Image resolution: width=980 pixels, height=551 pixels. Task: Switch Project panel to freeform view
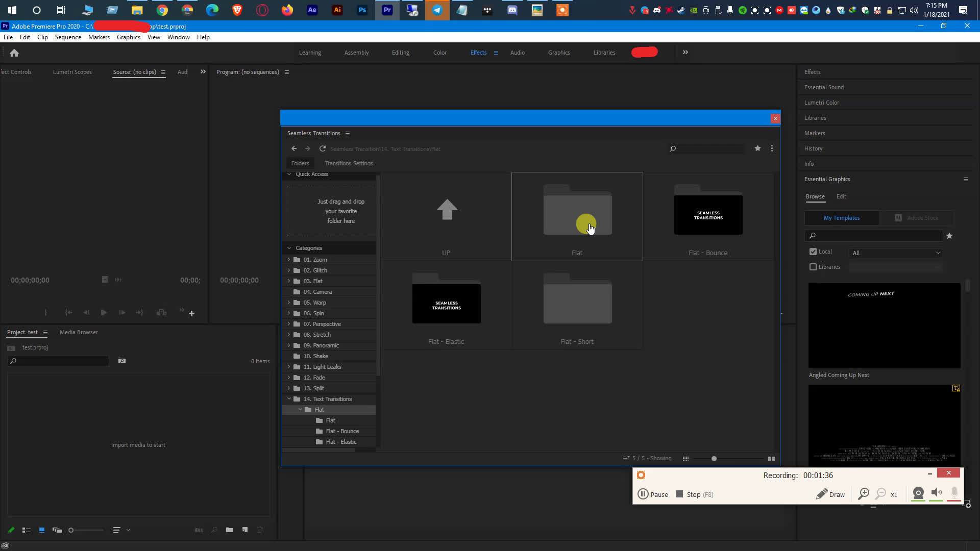coord(57,530)
